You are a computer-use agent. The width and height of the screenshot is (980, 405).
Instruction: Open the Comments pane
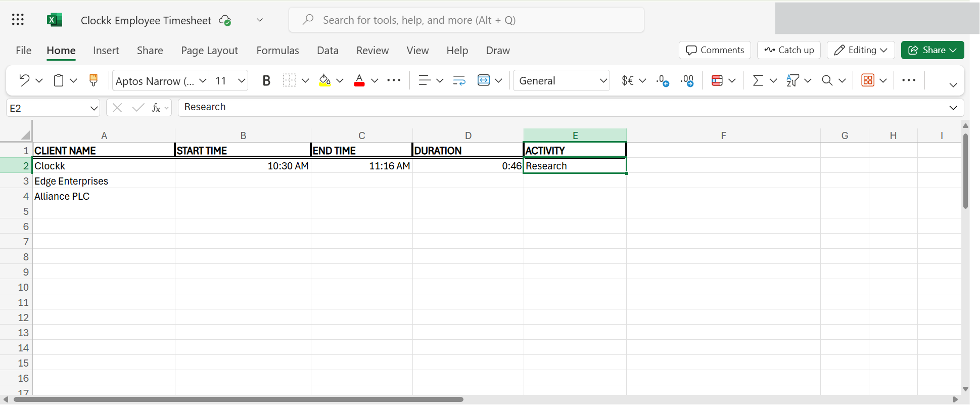tap(715, 50)
